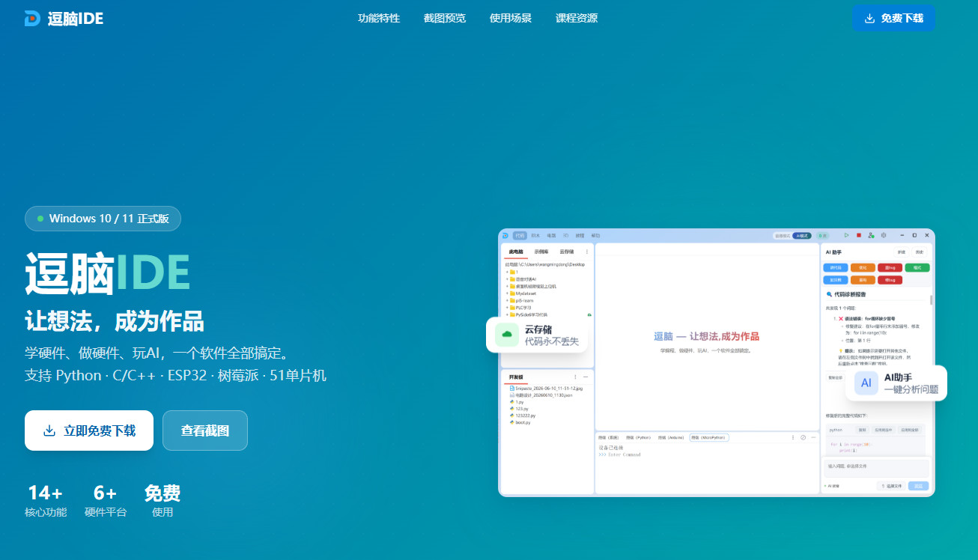Visit the 课程资源 page link

point(577,19)
